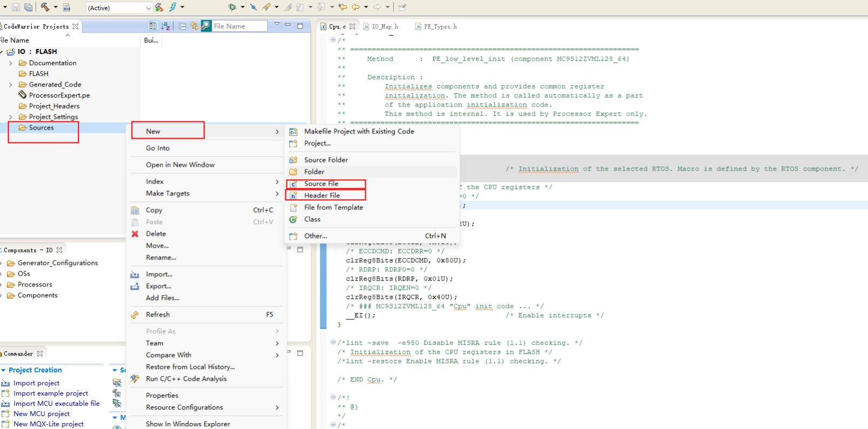Switch to the IO_Map.h editor tab
This screenshot has width=868, height=429.
381,26
